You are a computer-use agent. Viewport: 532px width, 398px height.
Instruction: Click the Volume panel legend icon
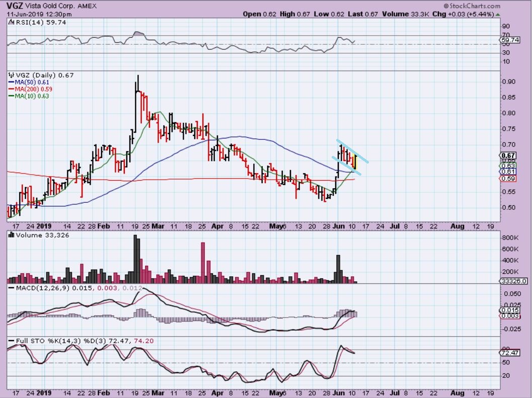(11, 235)
